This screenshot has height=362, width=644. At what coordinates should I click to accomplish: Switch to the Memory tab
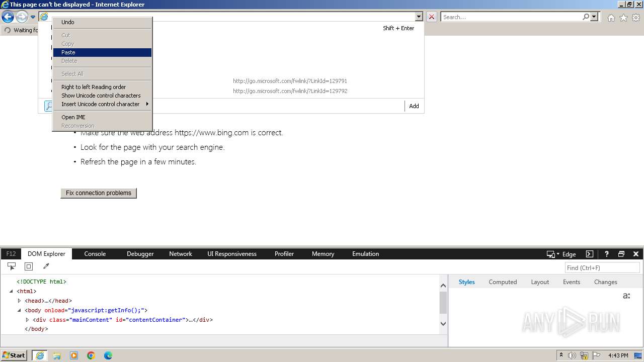323,254
